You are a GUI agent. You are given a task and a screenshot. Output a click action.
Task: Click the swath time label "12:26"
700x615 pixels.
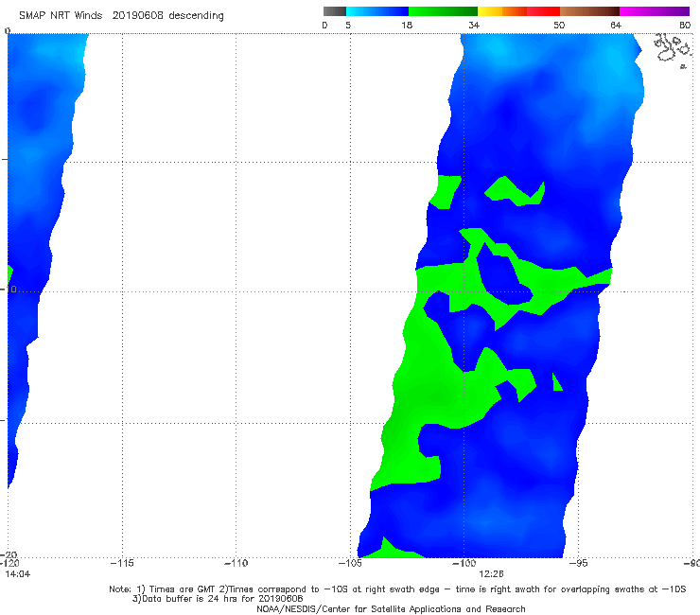pos(491,574)
